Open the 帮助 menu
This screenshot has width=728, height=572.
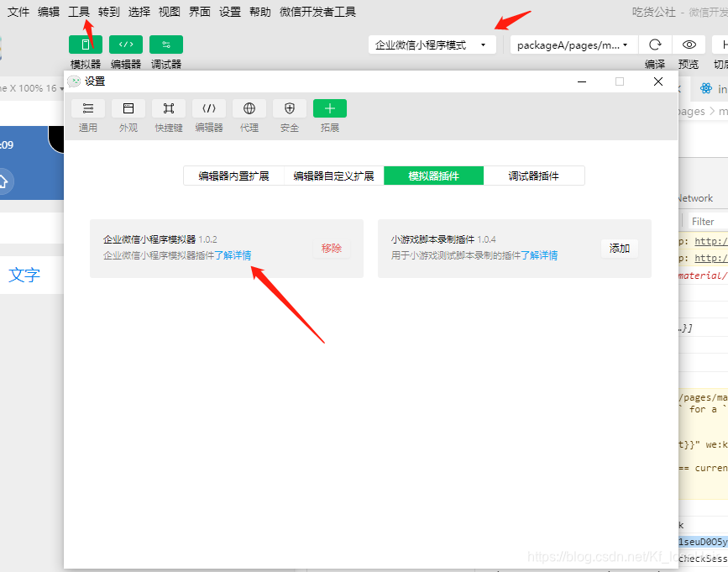pyautogui.click(x=260, y=12)
